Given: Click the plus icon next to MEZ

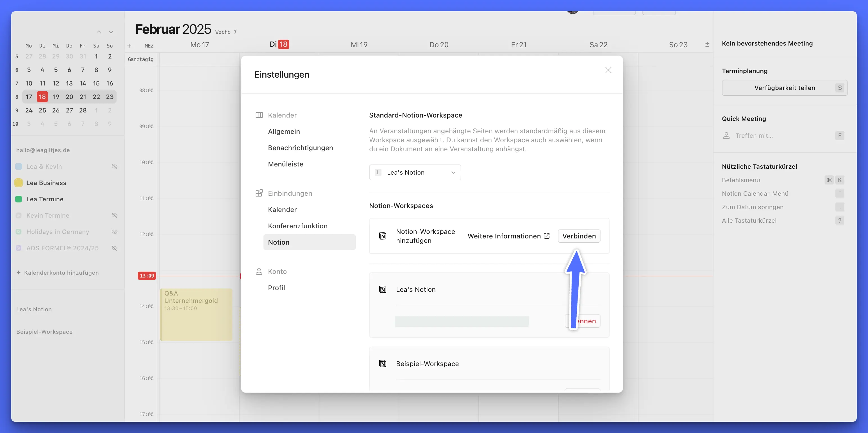Looking at the screenshot, I should pyautogui.click(x=129, y=46).
